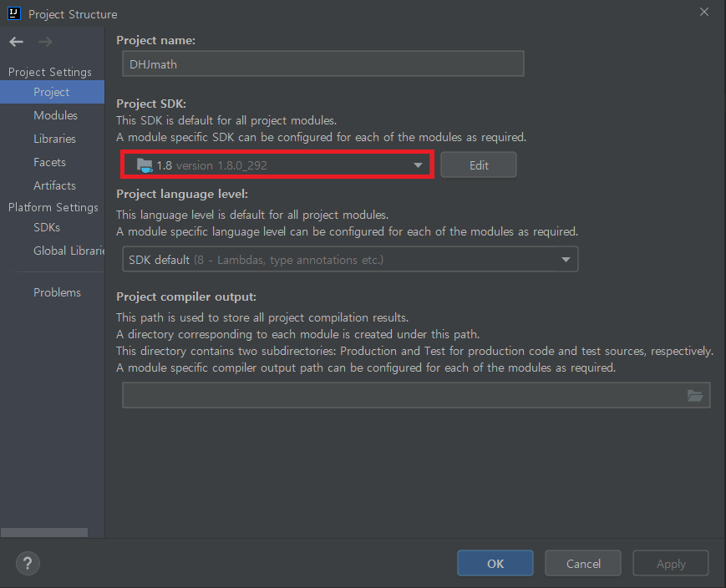This screenshot has height=588, width=726.
Task: Click the JDK folder icon in SDK selector
Action: click(145, 165)
